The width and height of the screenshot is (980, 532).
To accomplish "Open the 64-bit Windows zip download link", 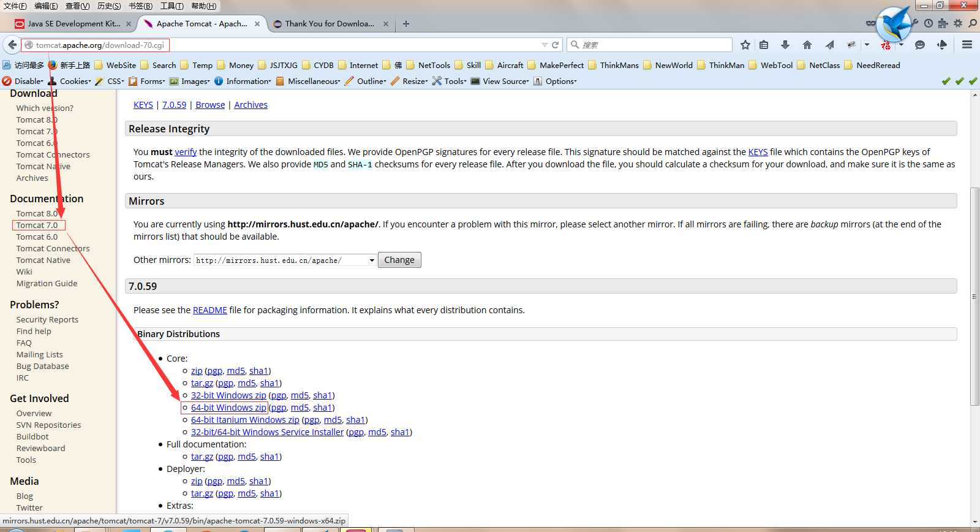I will pos(228,408).
